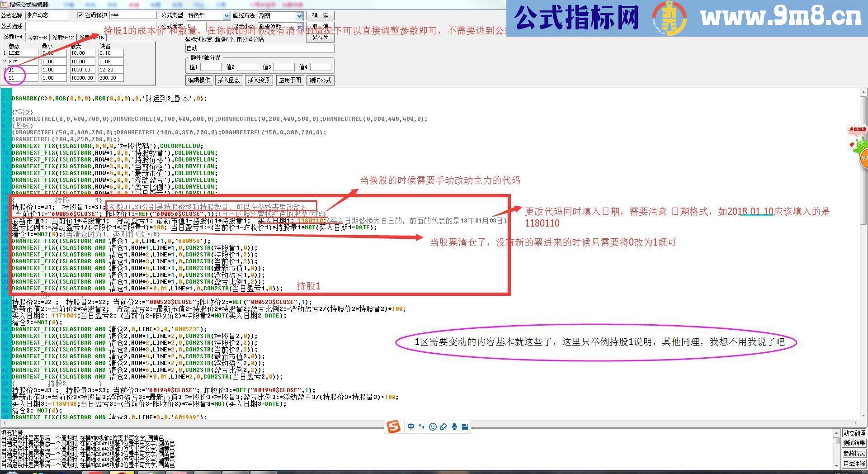Image resolution: width=868 pixels, height=474 pixels.
Task: Open the 公式类型 dropdown
Action: pos(226,16)
